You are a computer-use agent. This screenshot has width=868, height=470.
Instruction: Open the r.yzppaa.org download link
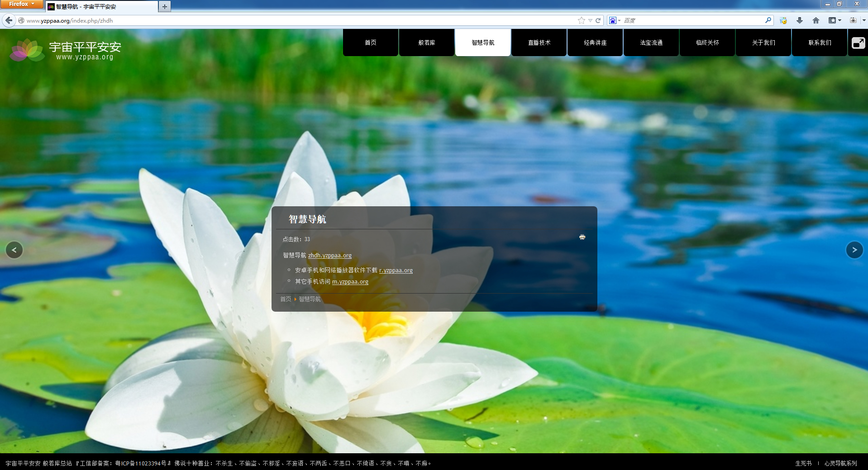point(396,271)
